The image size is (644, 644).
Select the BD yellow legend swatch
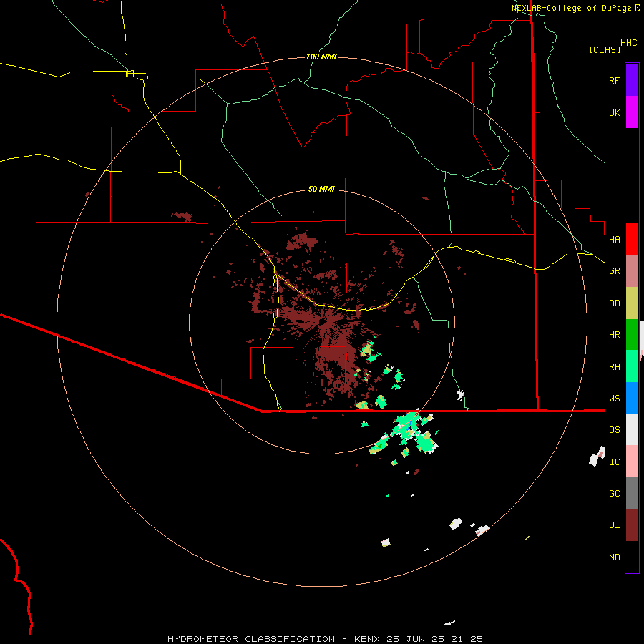pos(632,303)
